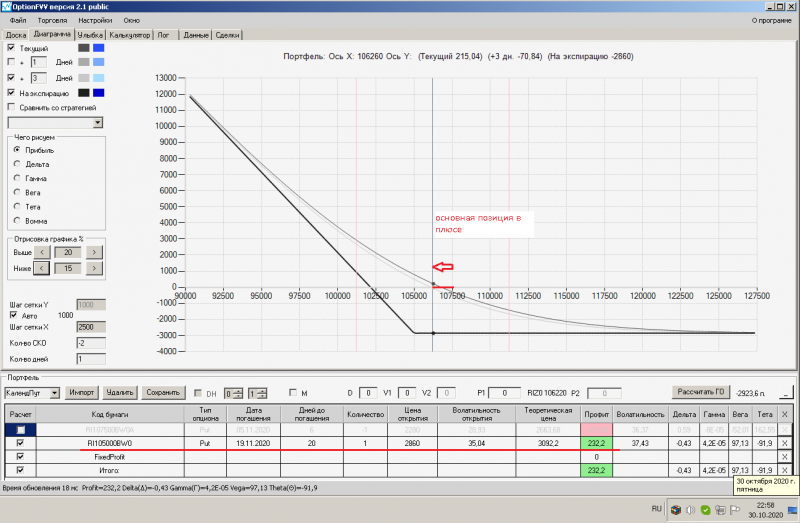The height and width of the screenshot is (523, 800).
Task: Switch to the Данные tab
Action: 196,35
